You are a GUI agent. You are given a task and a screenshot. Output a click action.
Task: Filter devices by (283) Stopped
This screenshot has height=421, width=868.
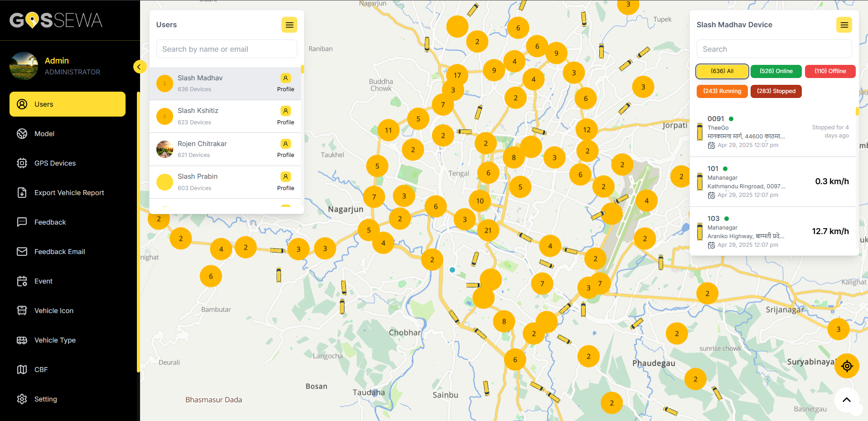tap(776, 91)
